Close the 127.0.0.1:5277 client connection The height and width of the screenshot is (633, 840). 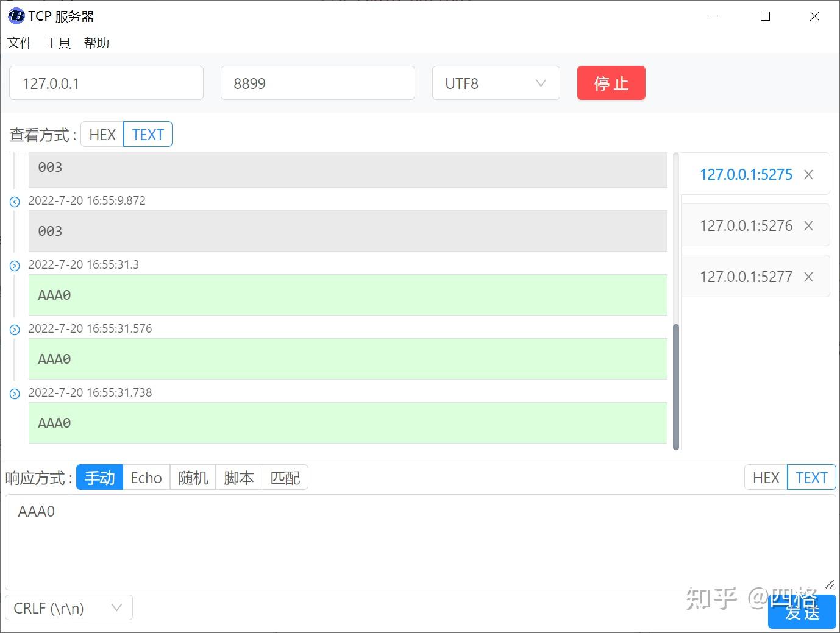pyautogui.click(x=808, y=277)
